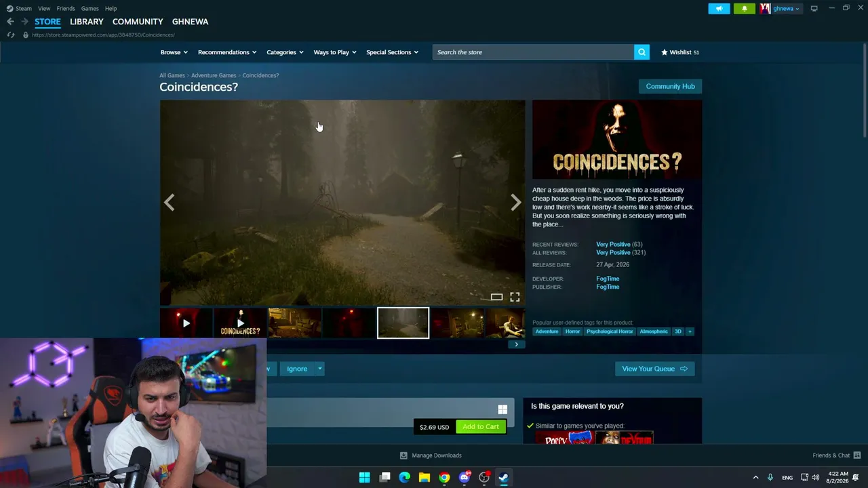Switch to the COMMUNITY tab

[x=138, y=22]
